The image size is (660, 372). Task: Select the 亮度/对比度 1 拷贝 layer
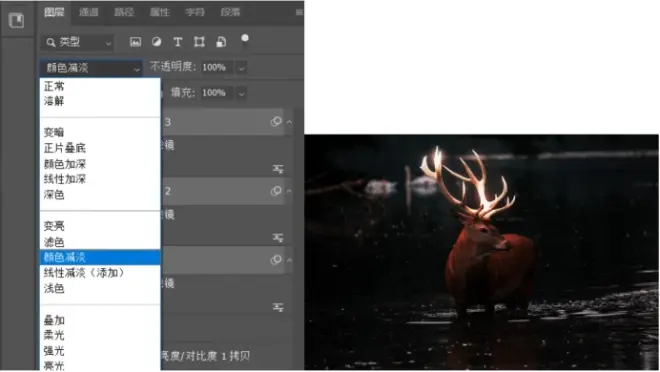point(205,356)
